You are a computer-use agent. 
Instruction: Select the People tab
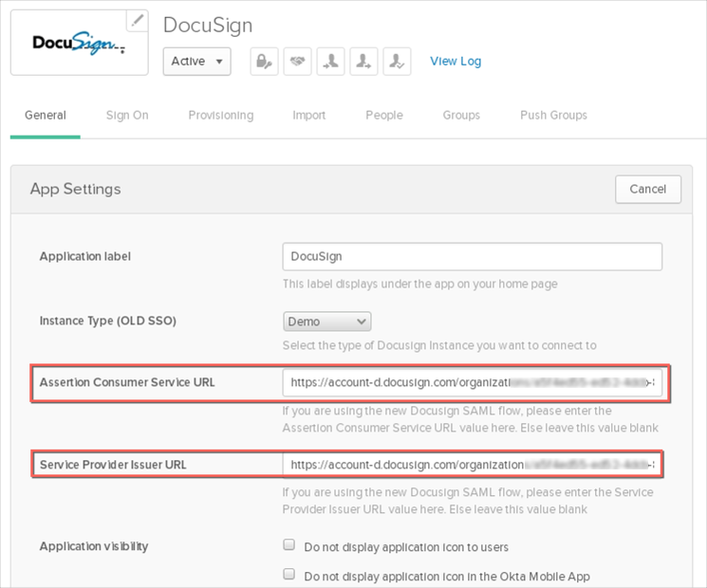pyautogui.click(x=383, y=116)
